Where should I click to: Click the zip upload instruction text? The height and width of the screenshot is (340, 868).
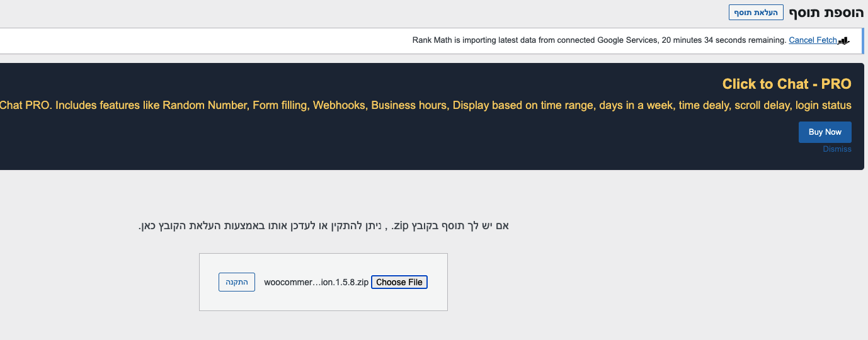(x=323, y=225)
